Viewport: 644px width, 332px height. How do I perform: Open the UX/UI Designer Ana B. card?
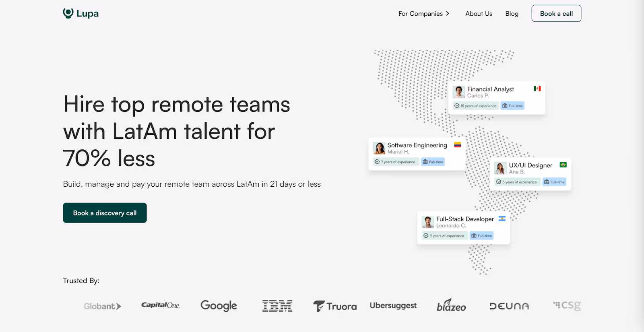pos(530,174)
